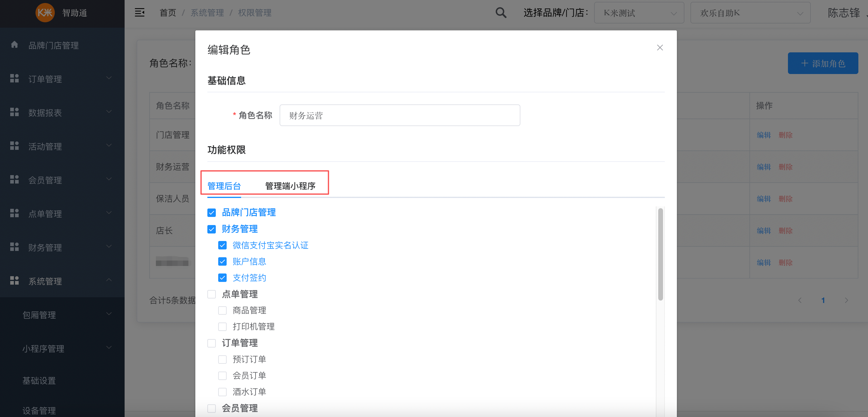Click the home icon beside 品牌门店管理

pyautogui.click(x=14, y=45)
